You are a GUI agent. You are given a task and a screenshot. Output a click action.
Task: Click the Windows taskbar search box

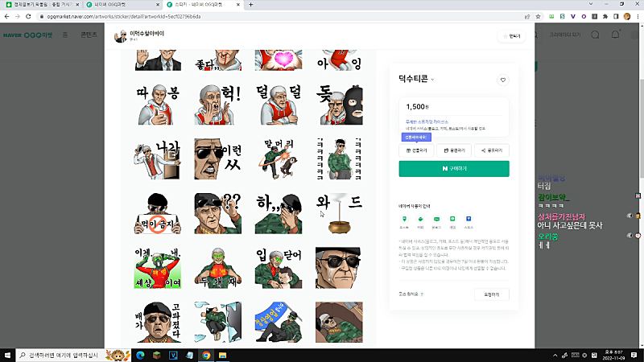pyautogui.click(x=73, y=355)
